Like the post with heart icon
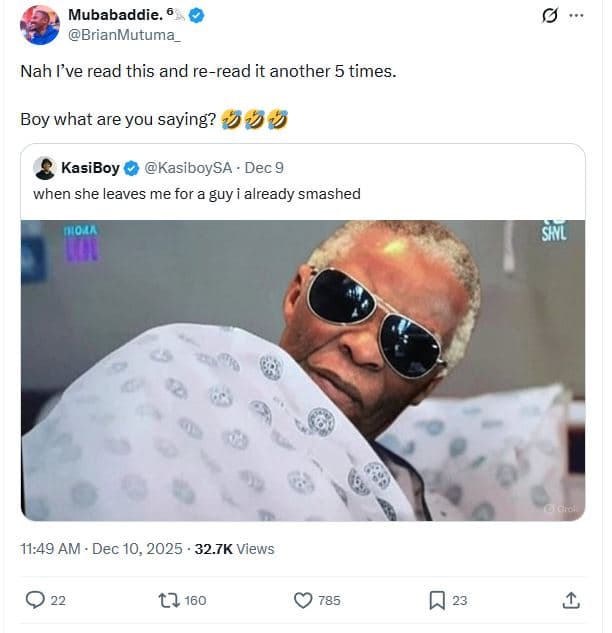 pyautogui.click(x=304, y=600)
